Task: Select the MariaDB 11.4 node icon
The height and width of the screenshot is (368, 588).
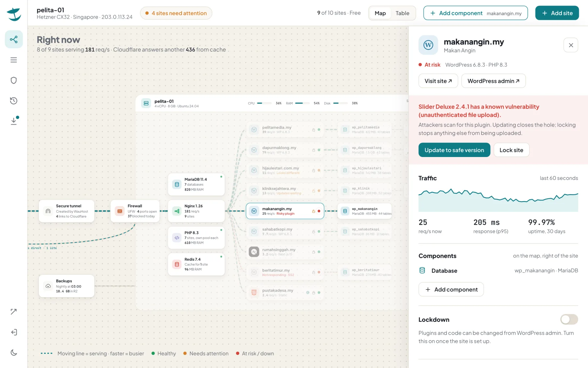Action: click(177, 184)
